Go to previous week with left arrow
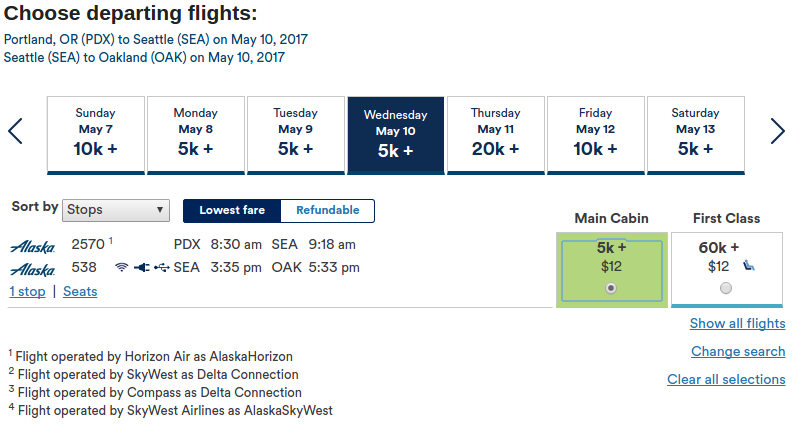Screen dimensions: 796x426 (x=15, y=131)
